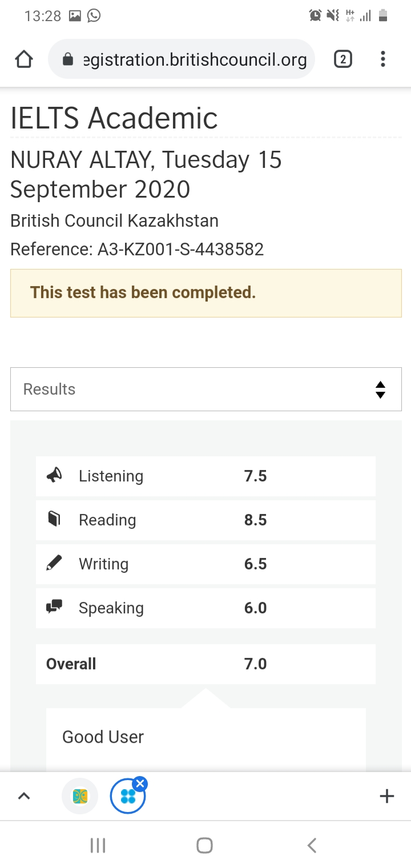This screenshot has height=868, width=411.
Task: Tap the Android back navigation button
Action: [312, 845]
